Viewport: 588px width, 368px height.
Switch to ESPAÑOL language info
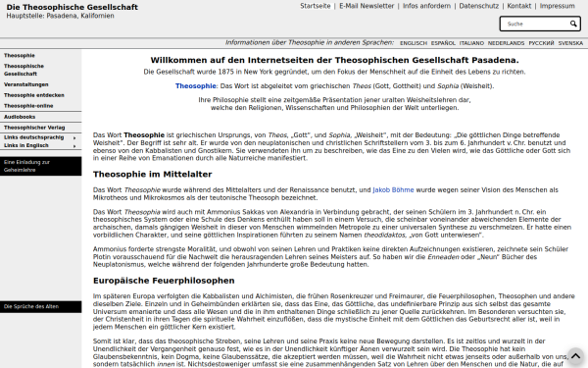point(443,43)
